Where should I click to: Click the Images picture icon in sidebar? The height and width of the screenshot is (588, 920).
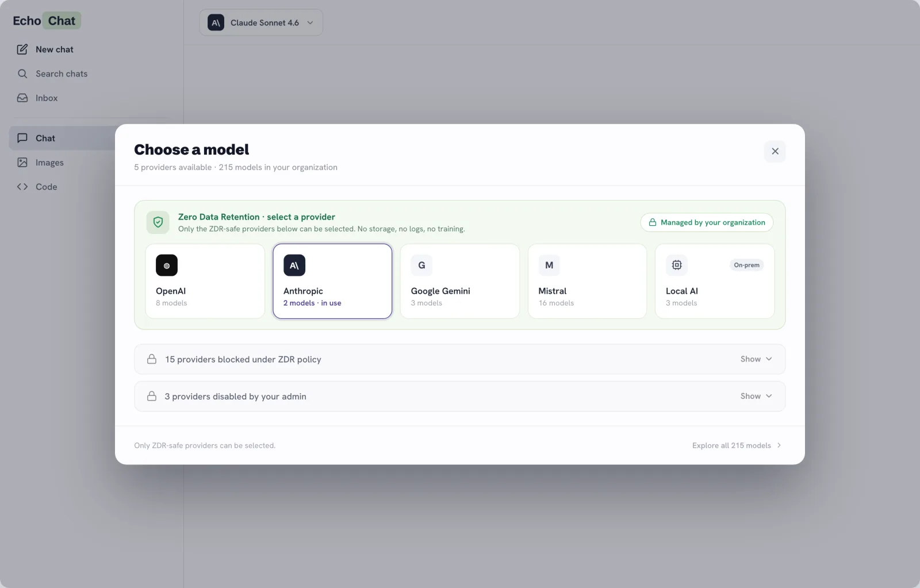[22, 163]
